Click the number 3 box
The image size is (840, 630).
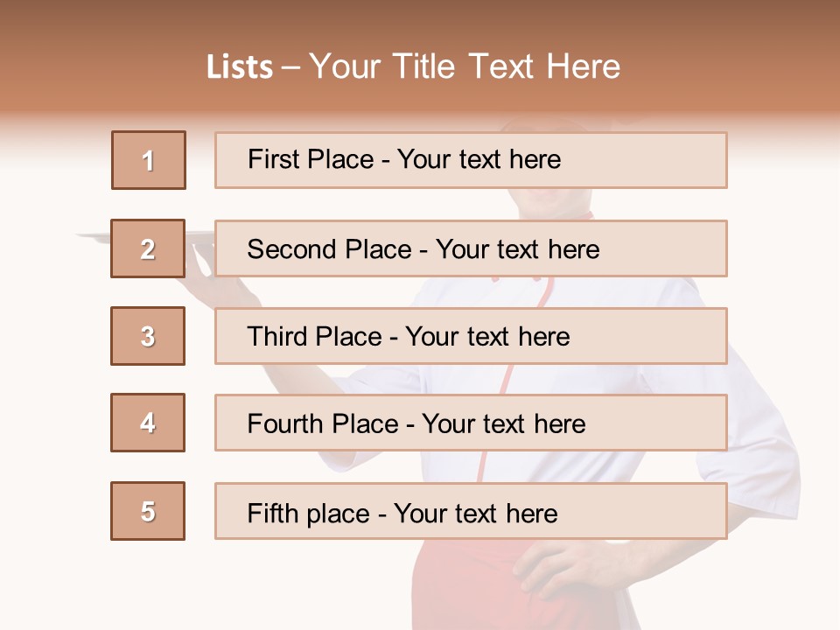(148, 336)
